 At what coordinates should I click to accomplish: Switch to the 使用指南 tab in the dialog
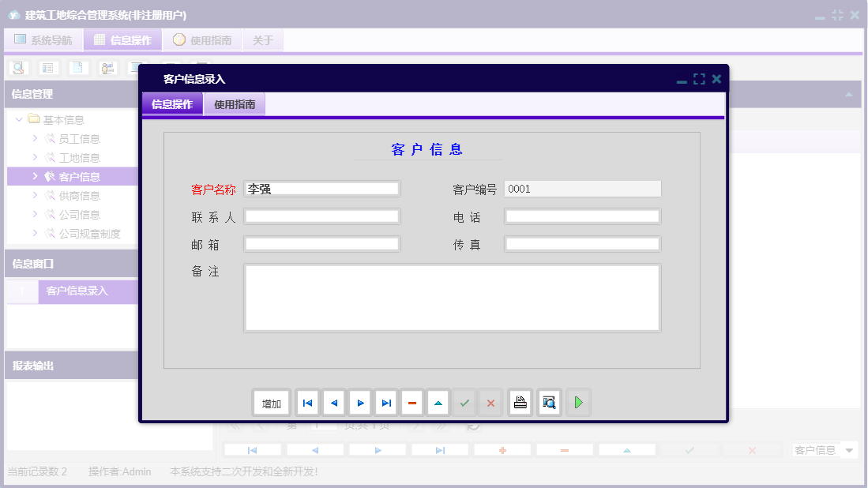click(x=236, y=103)
